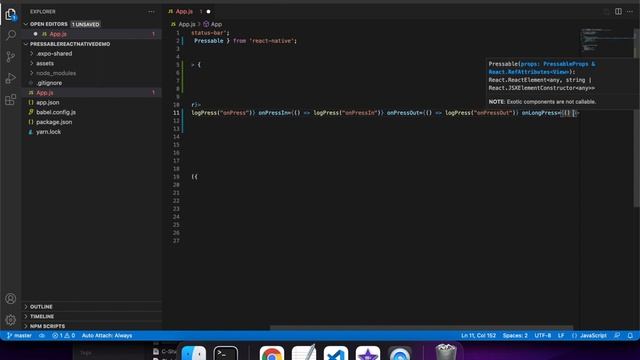Screen dimensions: 640x360
Task: Open babel.config.js file
Action: coord(92,112)
